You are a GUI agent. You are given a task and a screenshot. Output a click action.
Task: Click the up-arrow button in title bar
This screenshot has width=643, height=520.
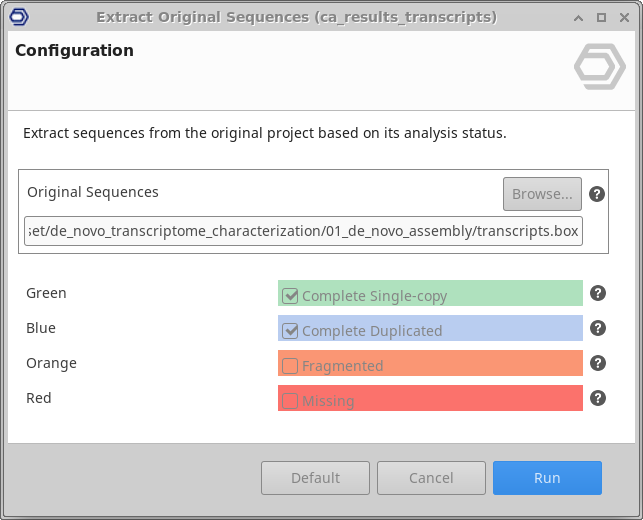click(579, 17)
